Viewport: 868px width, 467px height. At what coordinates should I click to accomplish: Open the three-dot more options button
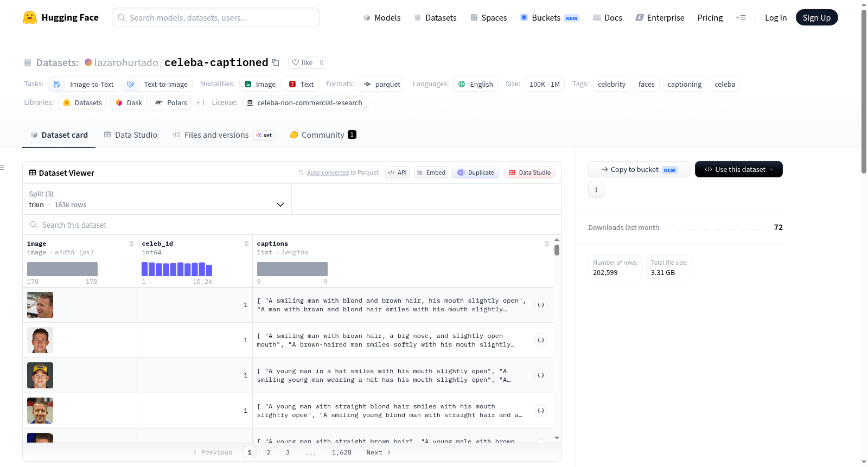[x=596, y=190]
